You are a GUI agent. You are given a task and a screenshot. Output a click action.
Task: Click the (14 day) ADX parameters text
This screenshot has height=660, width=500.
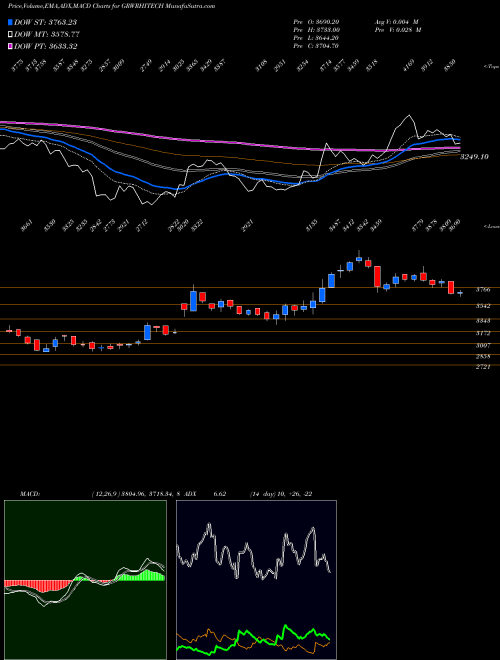pos(281,494)
